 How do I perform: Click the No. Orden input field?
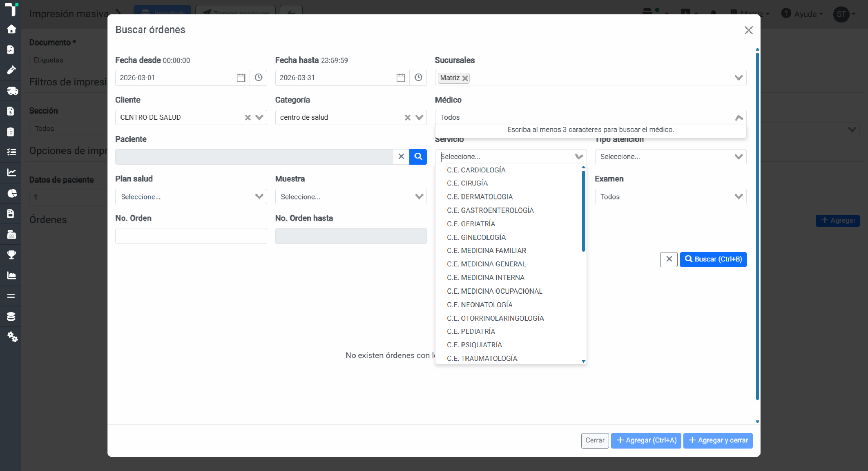191,236
